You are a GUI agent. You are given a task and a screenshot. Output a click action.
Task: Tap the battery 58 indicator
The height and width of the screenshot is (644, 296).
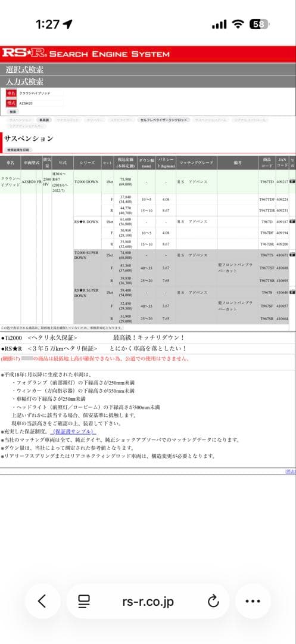pos(259,24)
